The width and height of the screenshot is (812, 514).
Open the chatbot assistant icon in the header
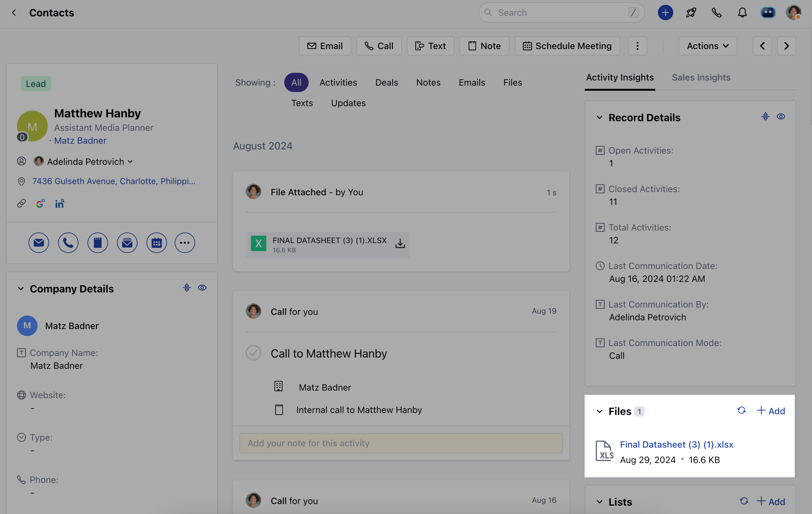[x=768, y=13]
